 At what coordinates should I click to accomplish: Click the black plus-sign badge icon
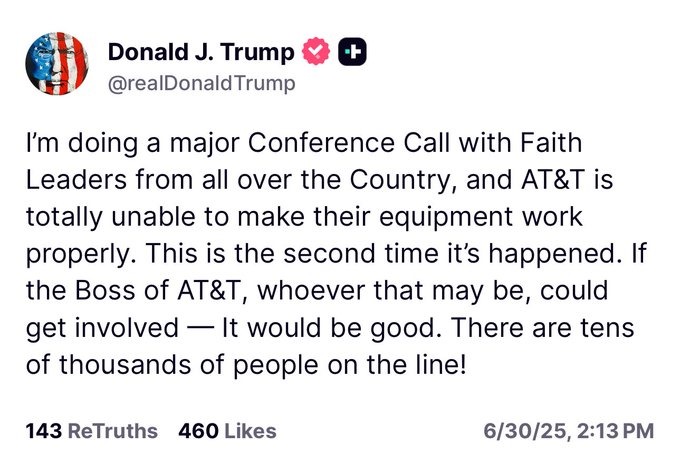352,52
